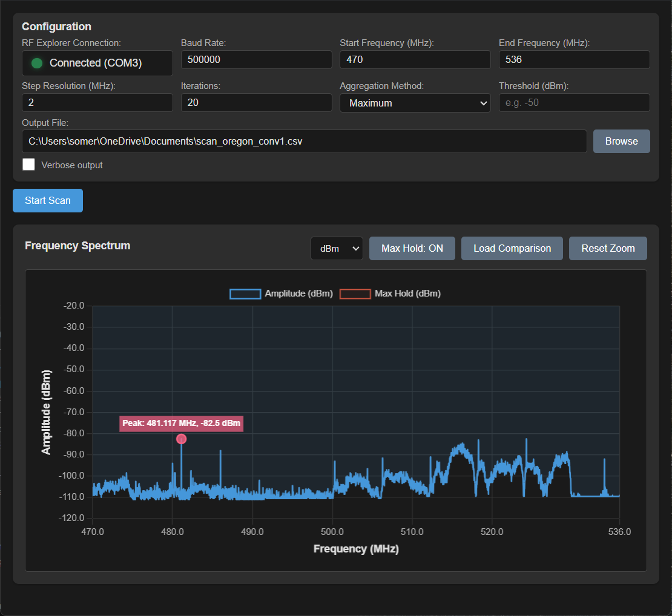This screenshot has width=672, height=616.
Task: Click the Step Resolution field
Action: (97, 103)
